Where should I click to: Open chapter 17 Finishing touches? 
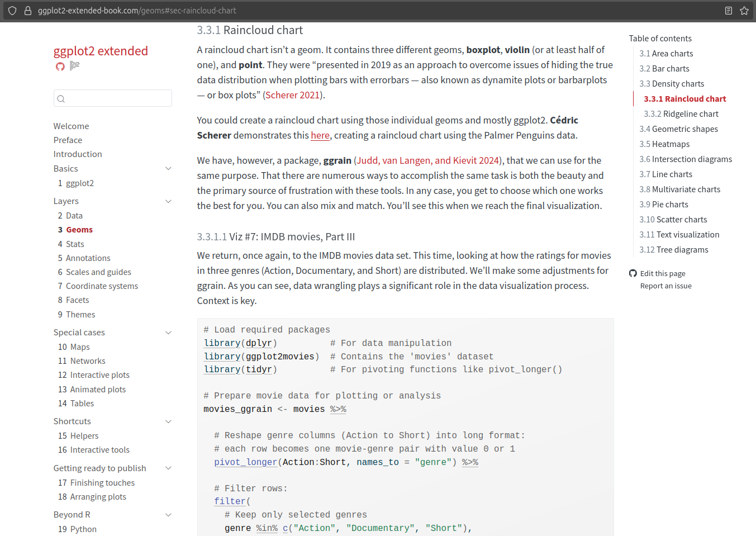click(x=96, y=483)
